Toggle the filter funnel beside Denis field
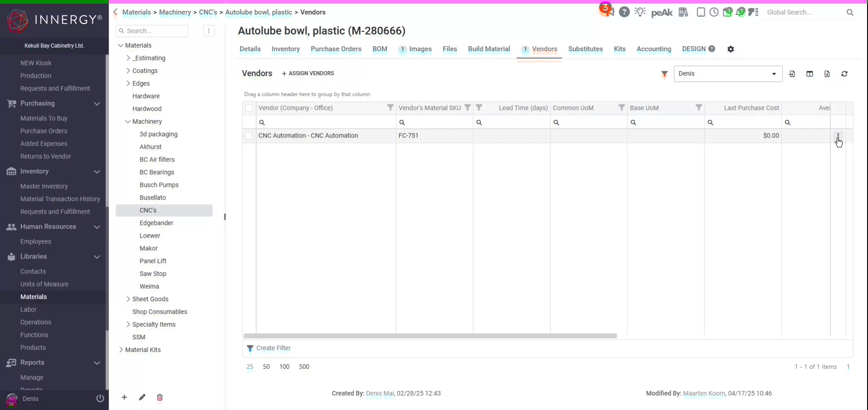 (x=664, y=74)
